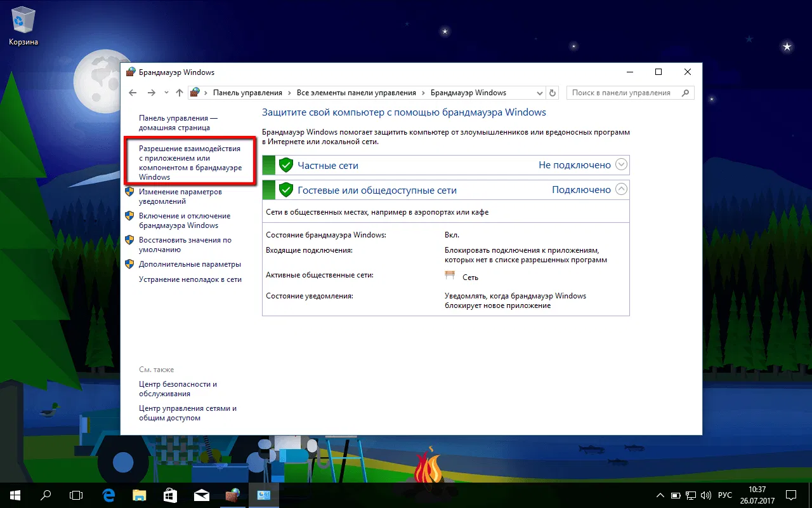Refresh the address bar location
Screen dimensions: 812x508
[553, 93]
